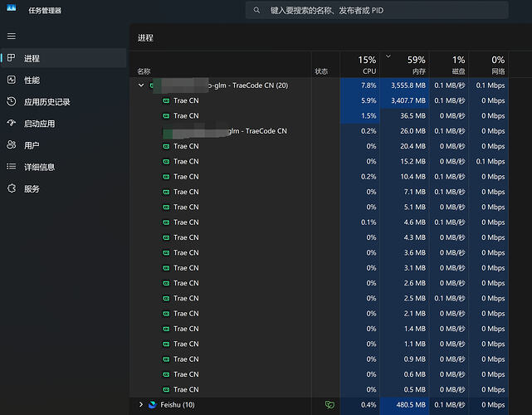Image resolution: width=532 pixels, height=415 pixels.
Task: Switch to the 性能 tab
Action: 63,80
